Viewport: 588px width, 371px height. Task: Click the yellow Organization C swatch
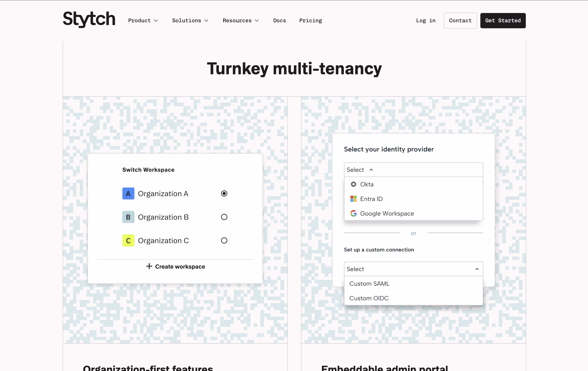pyautogui.click(x=128, y=241)
